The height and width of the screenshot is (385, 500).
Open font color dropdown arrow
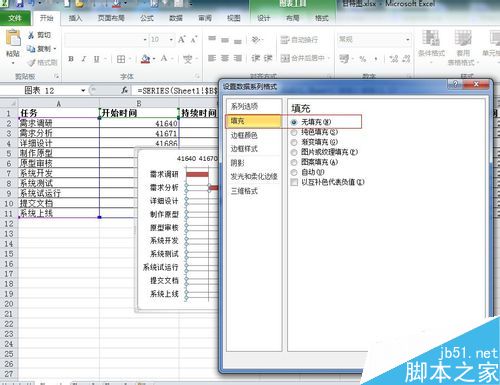point(172,59)
